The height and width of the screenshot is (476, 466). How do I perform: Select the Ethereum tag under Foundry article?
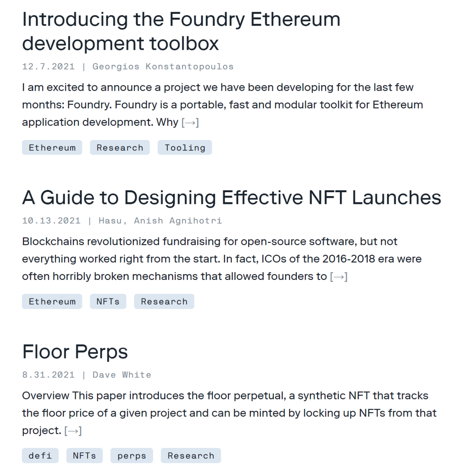click(52, 148)
